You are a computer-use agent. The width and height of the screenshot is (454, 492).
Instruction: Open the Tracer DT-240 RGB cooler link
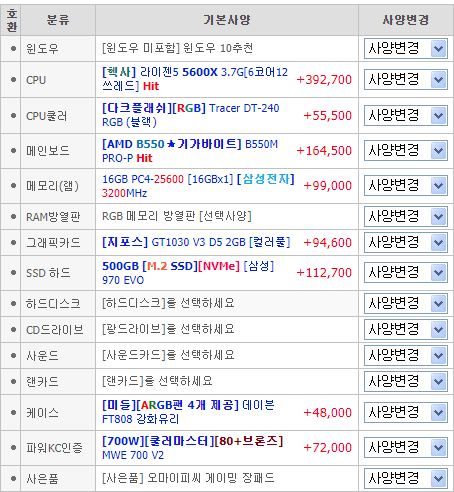[x=191, y=115]
